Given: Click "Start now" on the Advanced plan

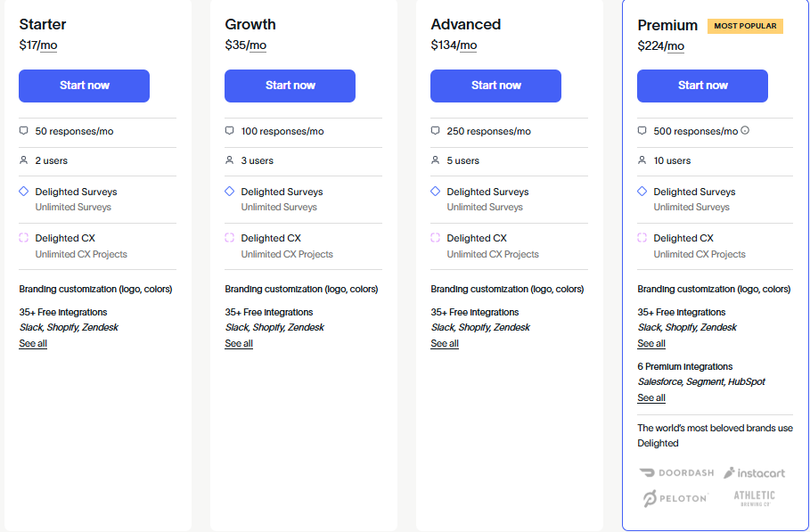Looking at the screenshot, I should coord(495,86).
